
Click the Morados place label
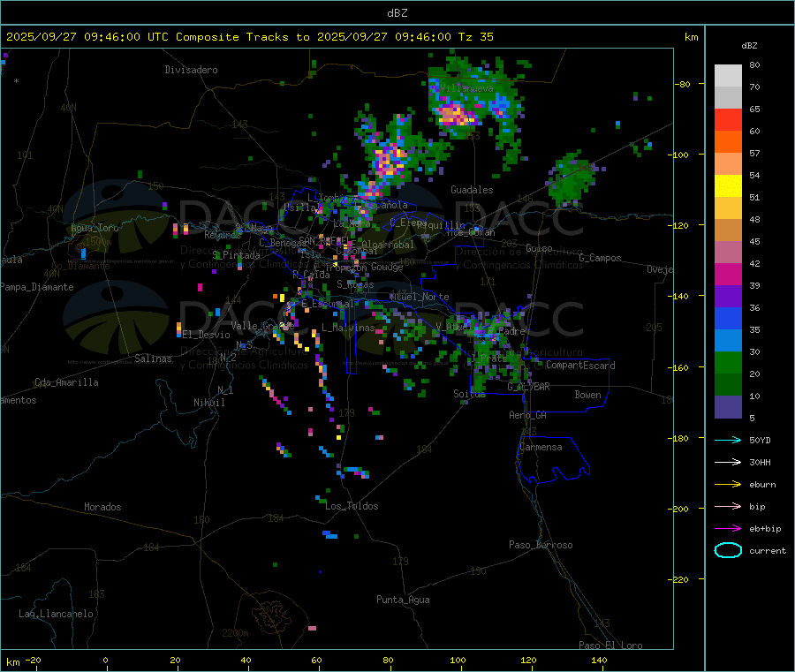[102, 507]
